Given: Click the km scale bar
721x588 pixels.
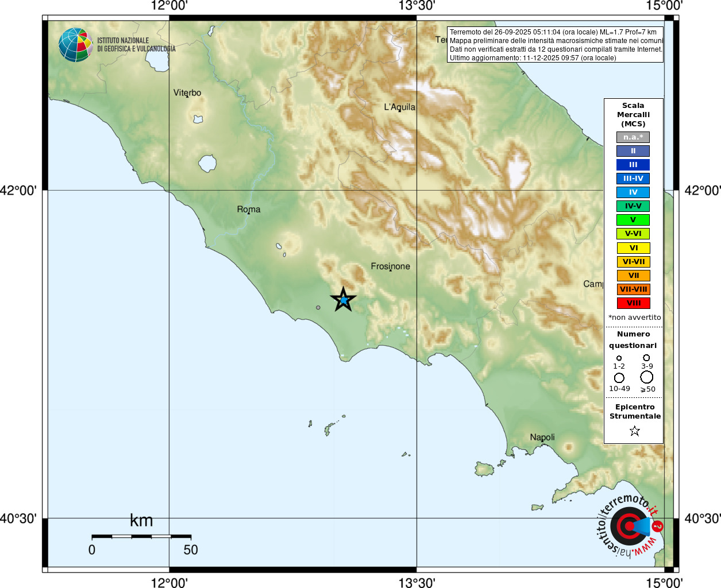Looking at the screenshot, I should coord(141,536).
